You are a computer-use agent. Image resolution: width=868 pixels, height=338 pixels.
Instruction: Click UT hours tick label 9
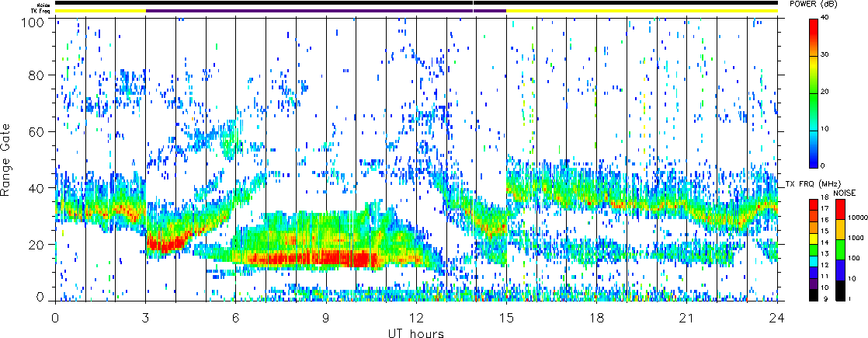[x=326, y=319]
